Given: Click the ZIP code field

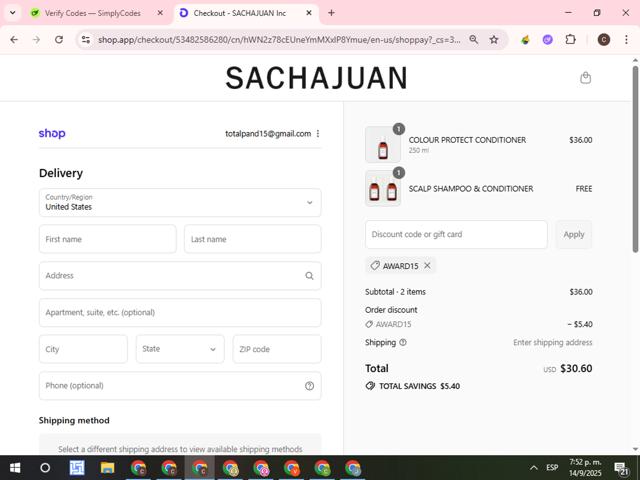Looking at the screenshot, I should click(x=277, y=349).
